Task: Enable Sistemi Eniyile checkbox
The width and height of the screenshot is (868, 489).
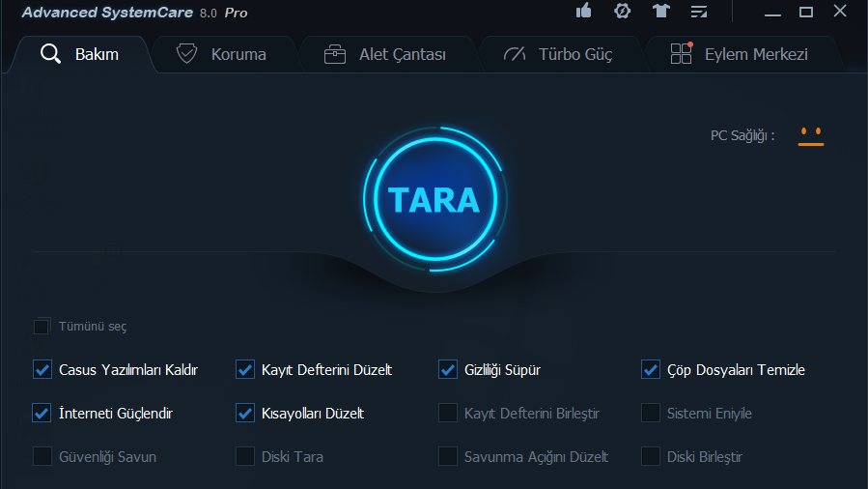Action: tap(651, 413)
